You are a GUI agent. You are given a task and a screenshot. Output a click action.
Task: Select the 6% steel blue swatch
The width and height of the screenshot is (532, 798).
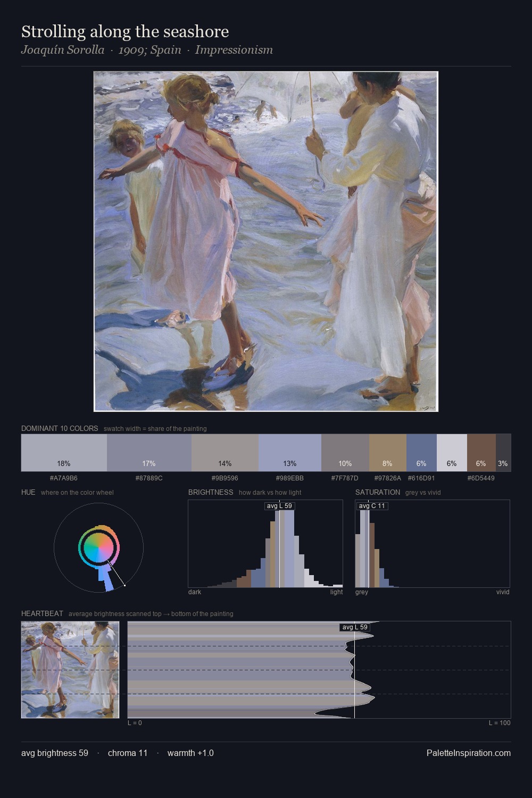pos(421,453)
